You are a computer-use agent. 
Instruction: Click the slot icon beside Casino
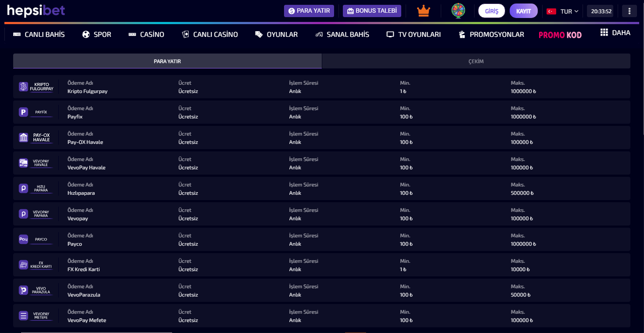tap(133, 34)
